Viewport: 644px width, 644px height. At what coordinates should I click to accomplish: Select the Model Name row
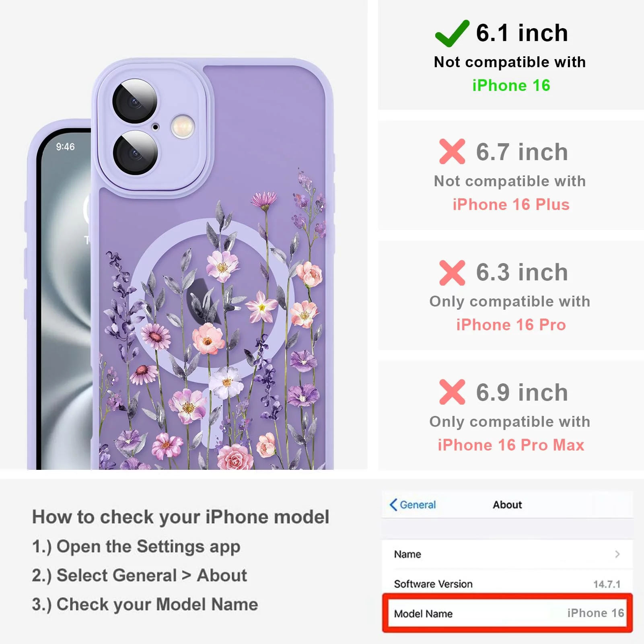pyautogui.click(x=508, y=613)
